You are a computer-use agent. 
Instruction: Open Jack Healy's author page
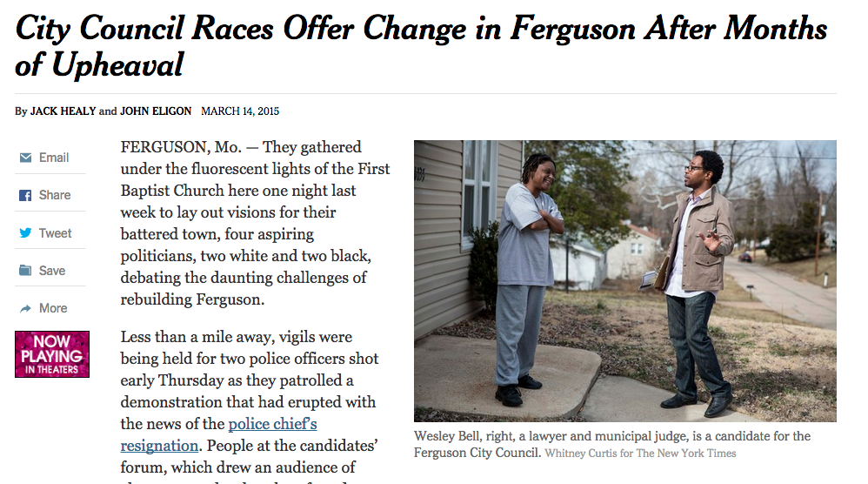tap(63, 111)
